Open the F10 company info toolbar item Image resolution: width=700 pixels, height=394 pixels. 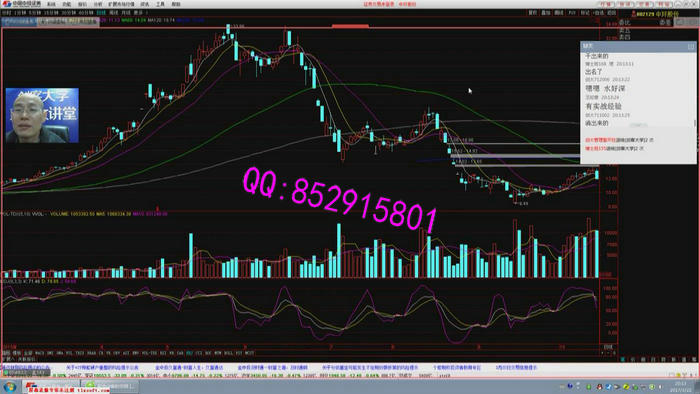point(572,13)
